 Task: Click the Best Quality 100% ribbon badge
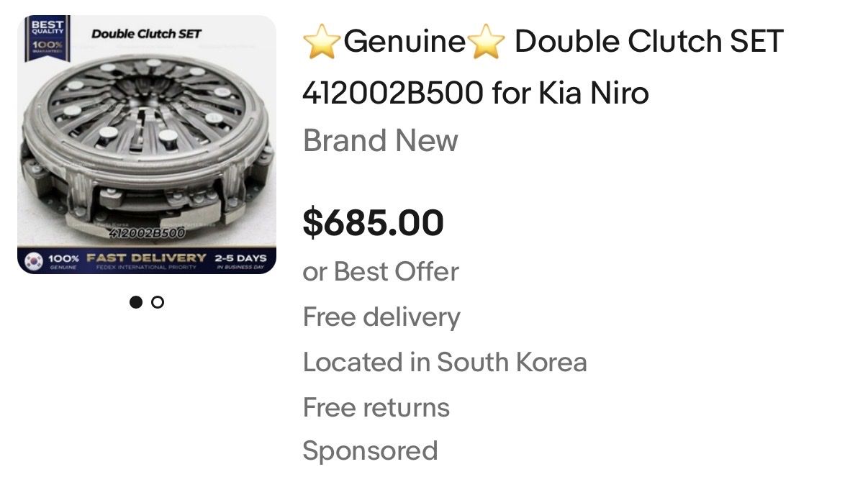45,39
